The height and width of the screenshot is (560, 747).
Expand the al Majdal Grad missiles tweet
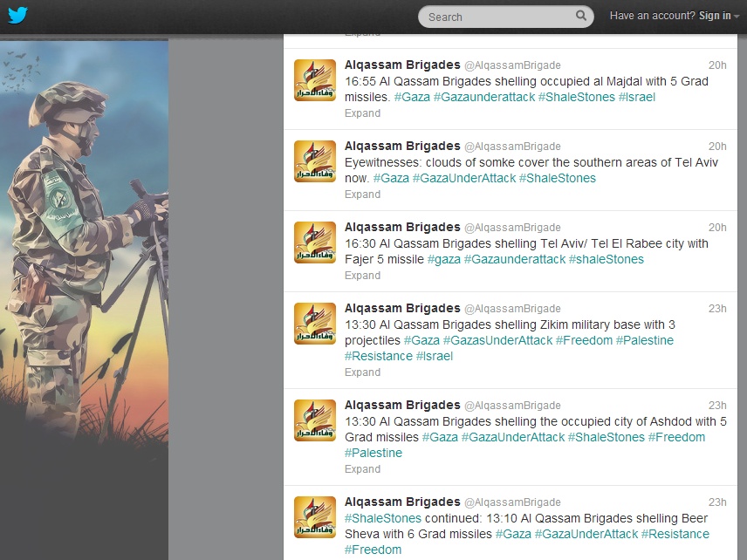tap(362, 113)
